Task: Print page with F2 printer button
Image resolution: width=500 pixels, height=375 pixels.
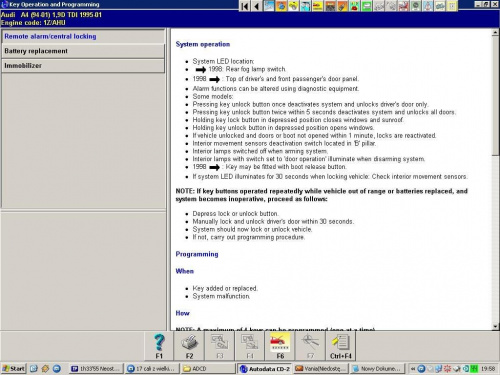Action: tap(189, 346)
